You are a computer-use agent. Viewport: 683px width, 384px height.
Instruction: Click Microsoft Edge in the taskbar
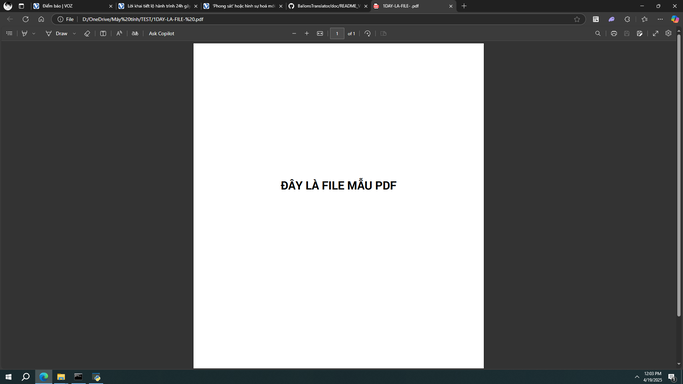44,377
